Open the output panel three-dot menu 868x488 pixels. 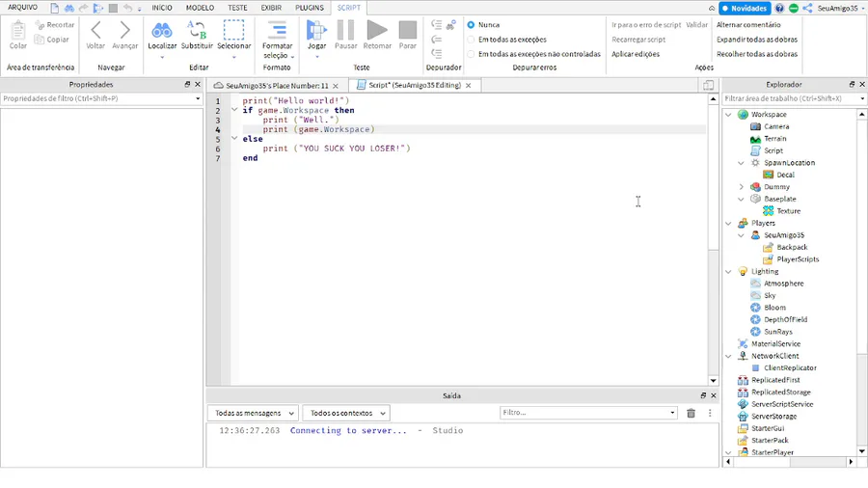(710, 414)
